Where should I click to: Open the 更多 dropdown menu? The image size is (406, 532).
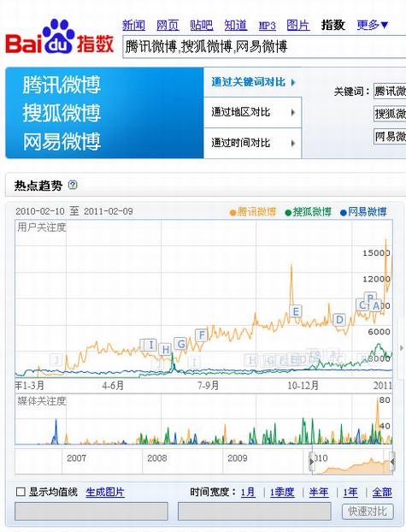pyautogui.click(x=372, y=25)
